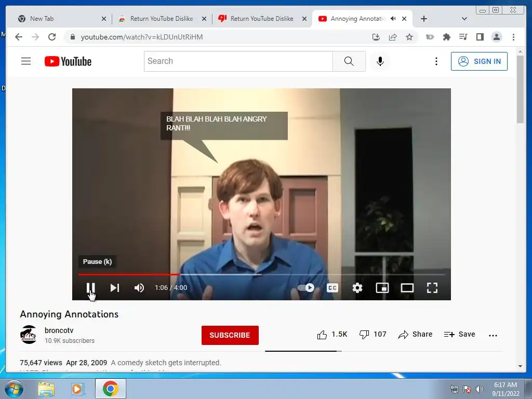Toggle the autoplay switch

[x=306, y=288]
